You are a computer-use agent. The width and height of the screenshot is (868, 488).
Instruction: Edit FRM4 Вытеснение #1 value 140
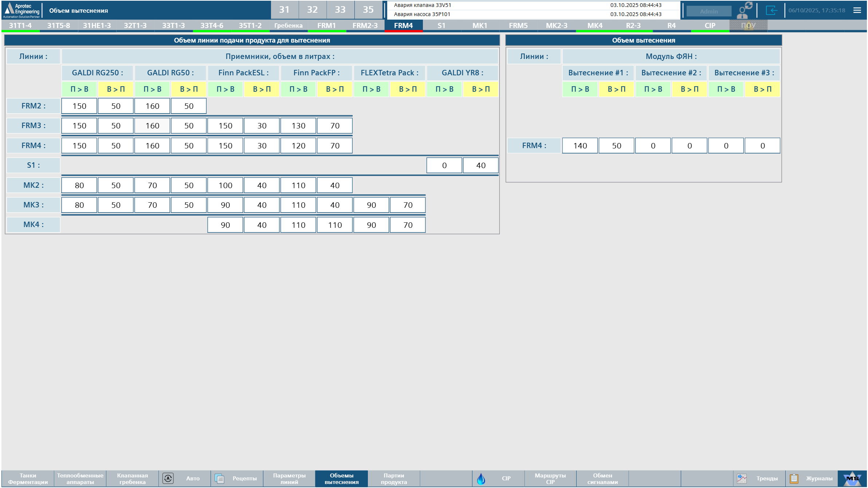(580, 146)
